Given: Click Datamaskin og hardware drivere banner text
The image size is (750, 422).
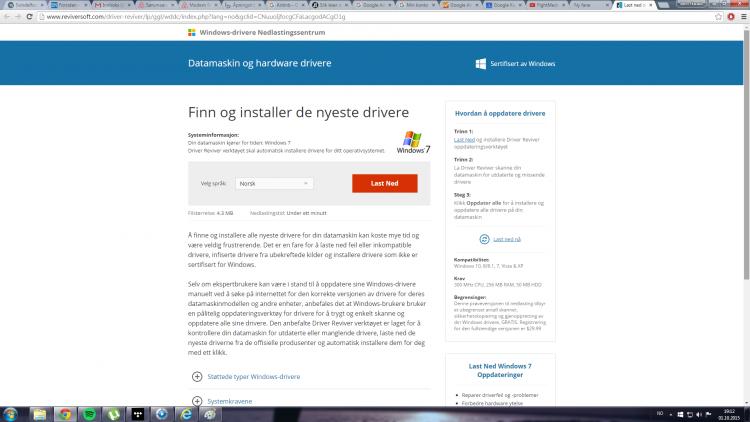Looking at the screenshot, I should pos(260,63).
